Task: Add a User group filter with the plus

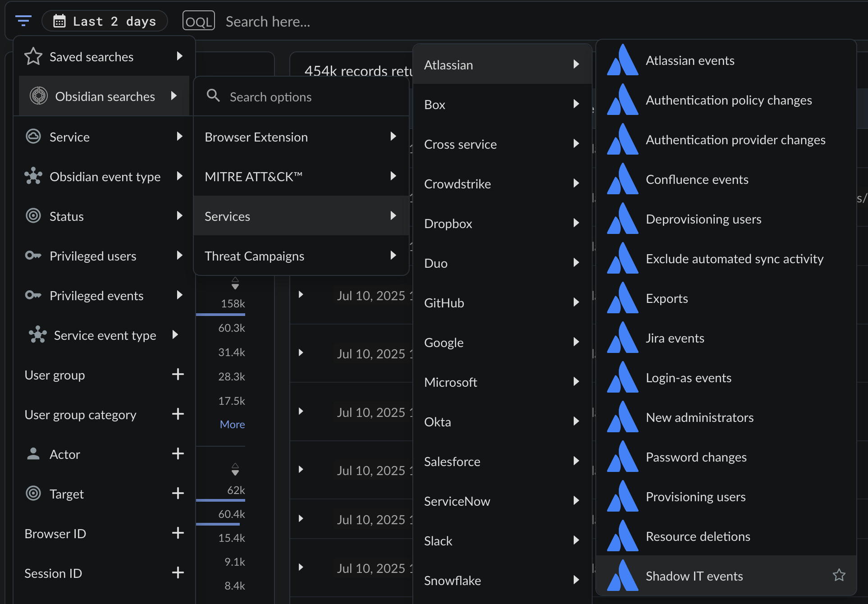Action: click(x=178, y=375)
